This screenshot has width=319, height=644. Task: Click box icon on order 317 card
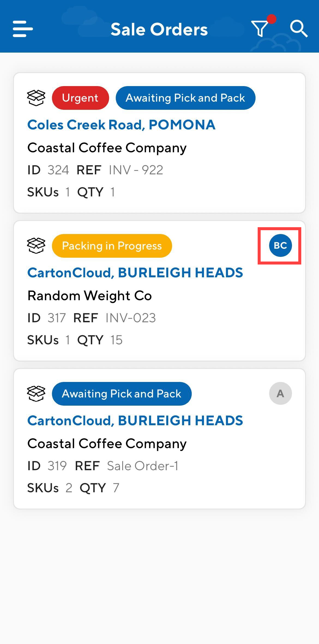point(36,246)
